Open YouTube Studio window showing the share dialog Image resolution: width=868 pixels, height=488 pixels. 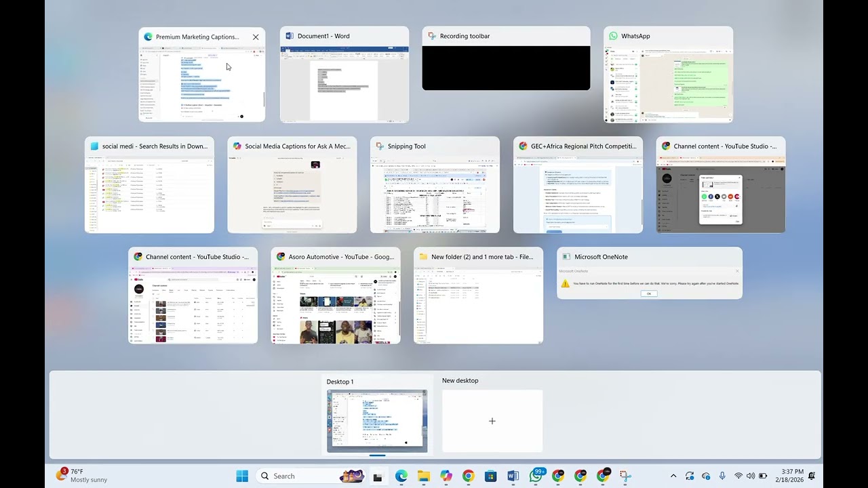[720, 185]
